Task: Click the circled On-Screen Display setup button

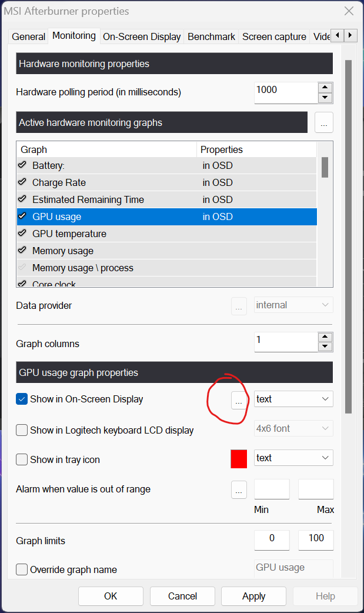Action: (x=239, y=399)
